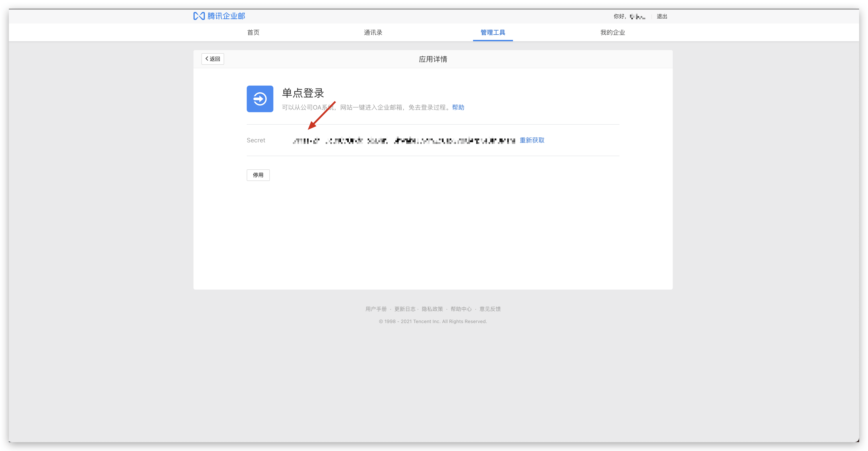Click the blurred Secret value text
The height and width of the screenshot is (451, 868).
(x=404, y=140)
